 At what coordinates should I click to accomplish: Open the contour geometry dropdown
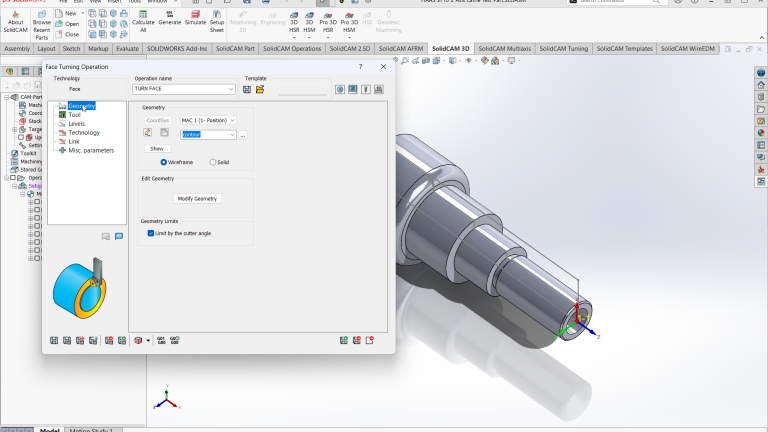pos(232,135)
